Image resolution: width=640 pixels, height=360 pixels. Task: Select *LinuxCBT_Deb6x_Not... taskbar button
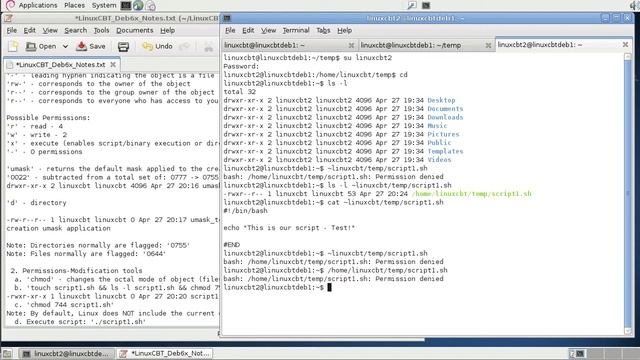[x=164, y=353]
